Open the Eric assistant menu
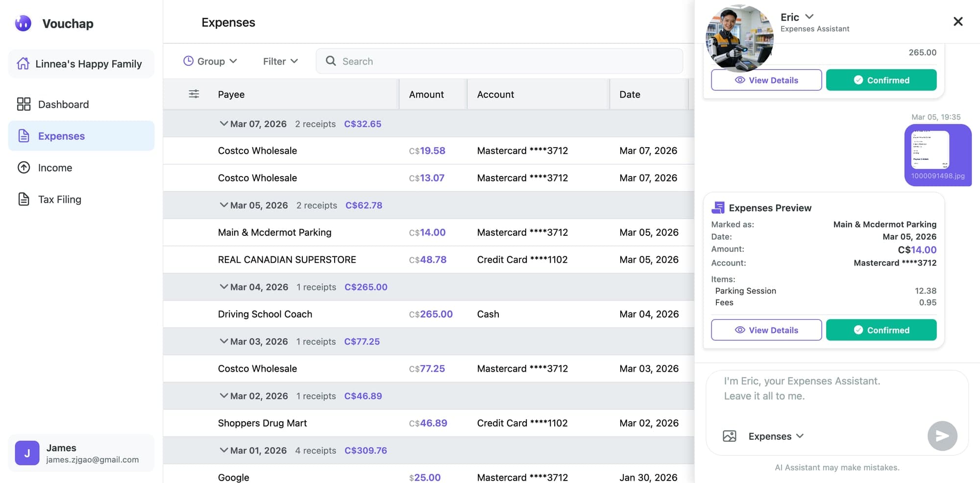 click(x=808, y=17)
